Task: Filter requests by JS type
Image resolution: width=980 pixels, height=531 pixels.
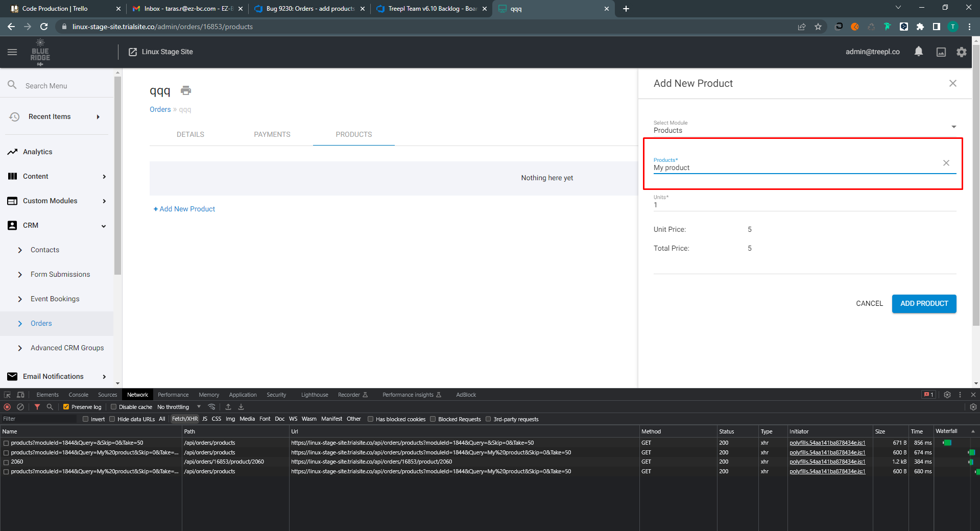Action: pyautogui.click(x=205, y=419)
